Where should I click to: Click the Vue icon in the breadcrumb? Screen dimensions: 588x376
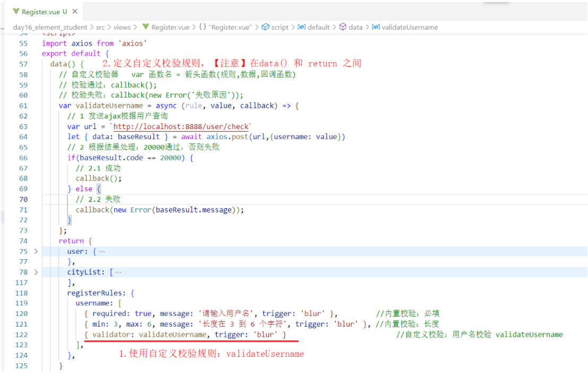(x=146, y=27)
